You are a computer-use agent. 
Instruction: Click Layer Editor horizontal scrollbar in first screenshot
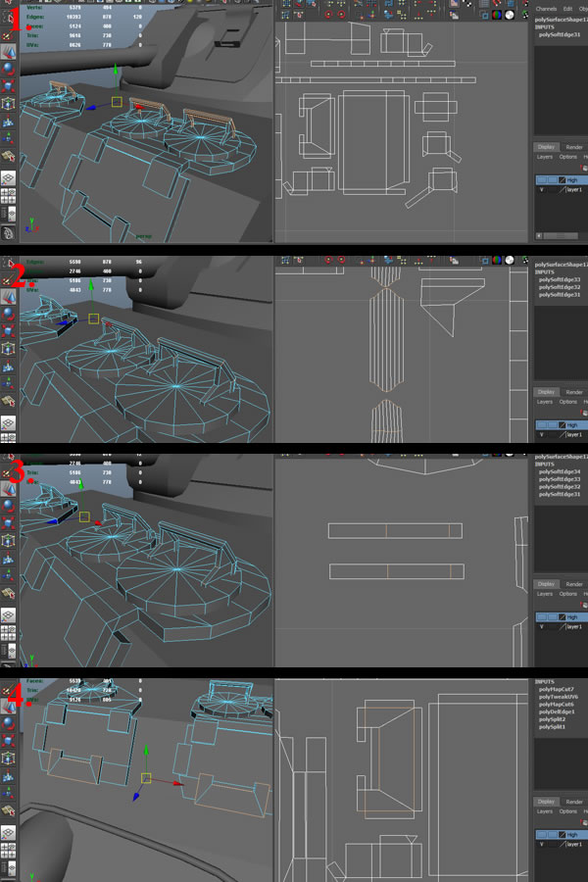(x=561, y=235)
